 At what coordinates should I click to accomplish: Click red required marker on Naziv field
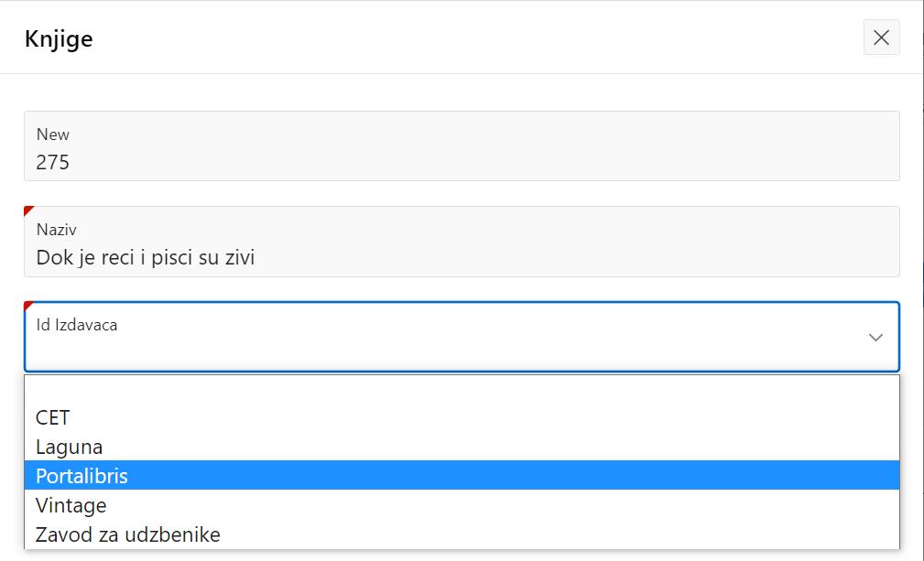(28, 210)
